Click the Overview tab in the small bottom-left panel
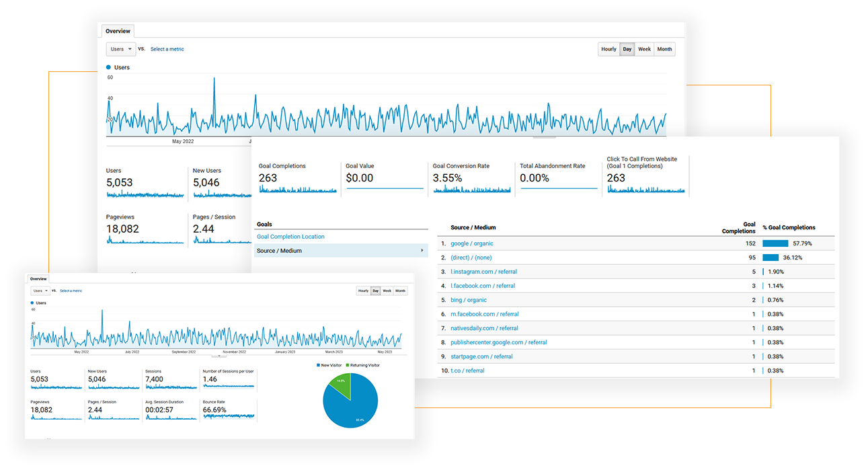868x470 pixels. pos(38,278)
